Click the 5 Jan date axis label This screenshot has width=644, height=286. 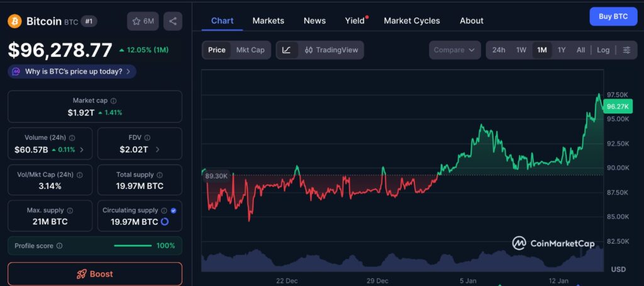468,281
